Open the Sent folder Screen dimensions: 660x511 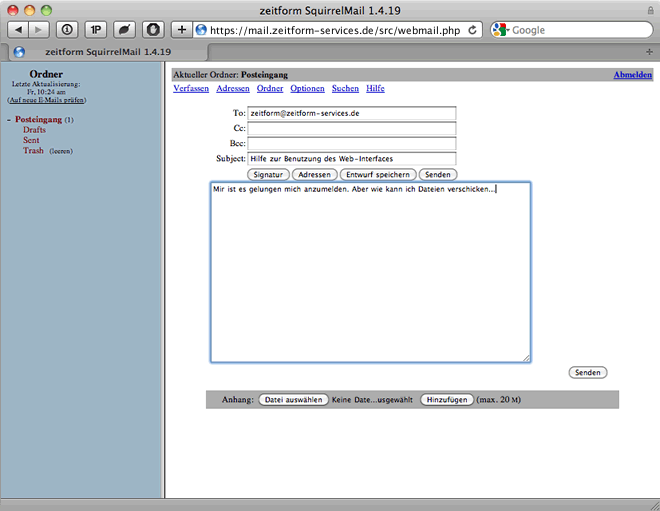coord(31,140)
